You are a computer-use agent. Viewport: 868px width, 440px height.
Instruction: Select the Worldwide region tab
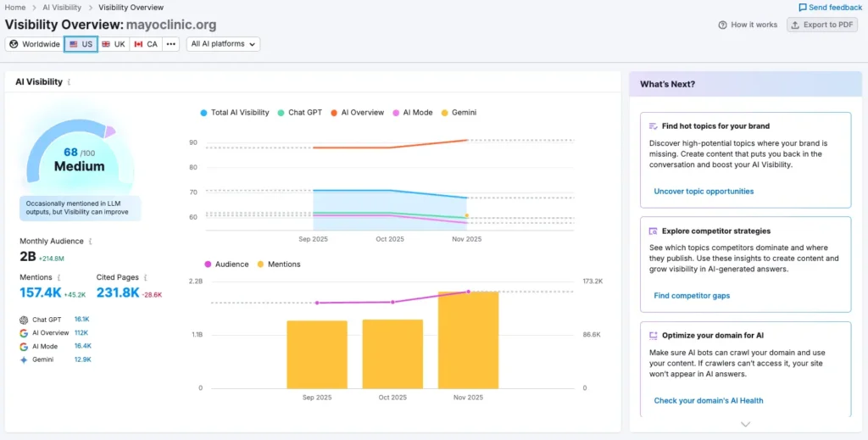coord(34,44)
